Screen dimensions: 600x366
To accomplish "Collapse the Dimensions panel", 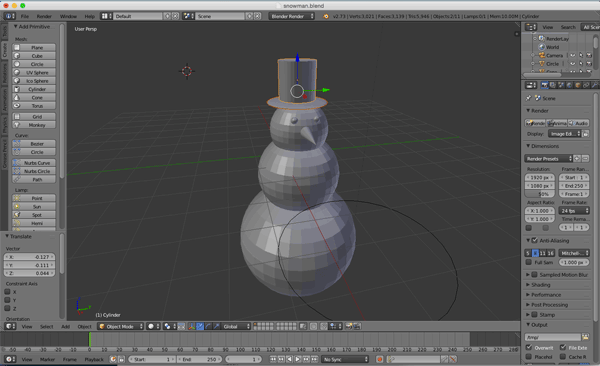I will (x=528, y=146).
